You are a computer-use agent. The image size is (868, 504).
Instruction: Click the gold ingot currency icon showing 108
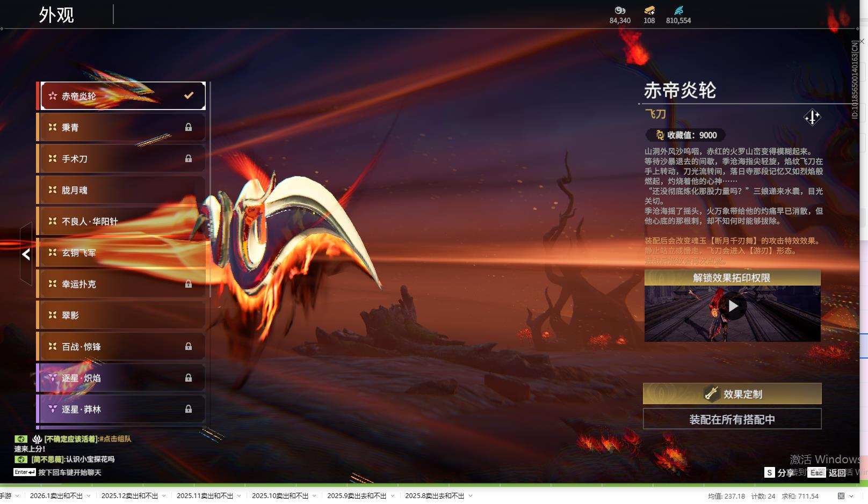pyautogui.click(x=649, y=11)
